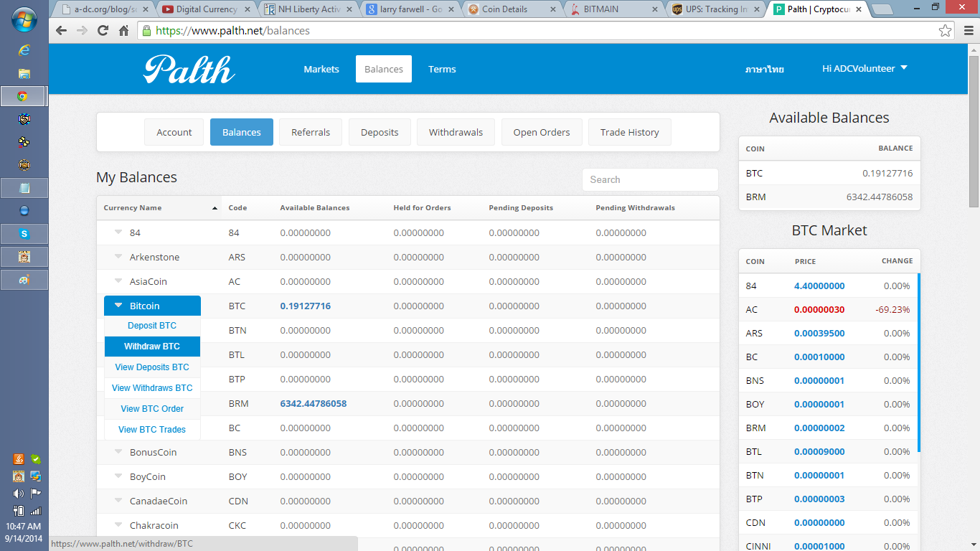Select Withdraw BTC from the menu
This screenshot has height=551, width=980.
(x=152, y=347)
